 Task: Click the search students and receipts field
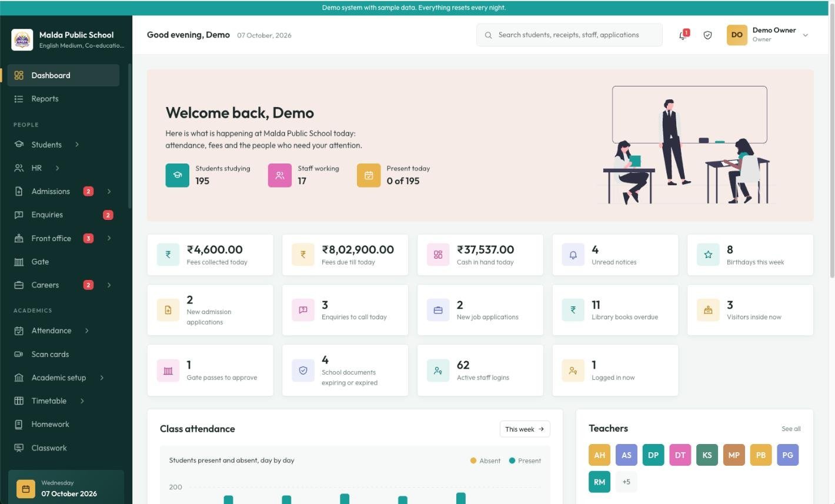coord(569,35)
